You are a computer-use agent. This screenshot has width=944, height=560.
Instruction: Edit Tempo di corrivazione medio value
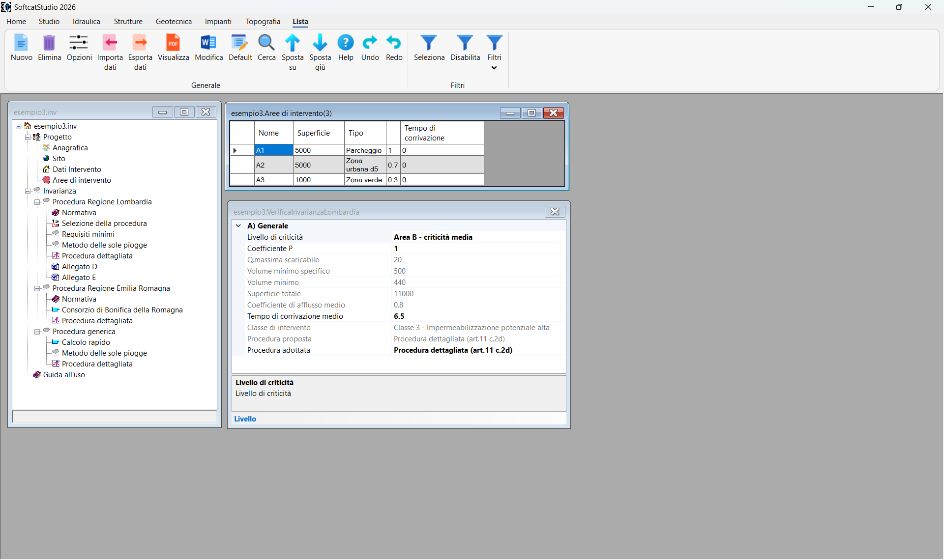point(478,316)
